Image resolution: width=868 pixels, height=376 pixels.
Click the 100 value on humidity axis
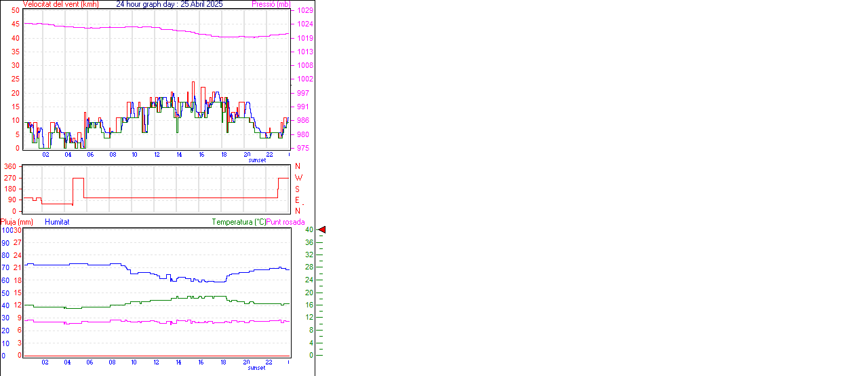[6, 230]
